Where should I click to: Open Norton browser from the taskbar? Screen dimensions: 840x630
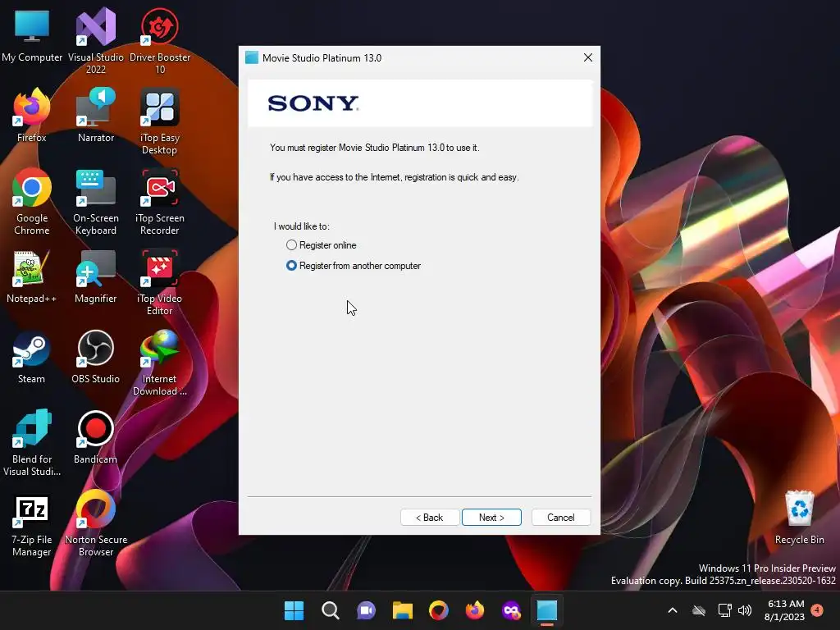tap(439, 610)
